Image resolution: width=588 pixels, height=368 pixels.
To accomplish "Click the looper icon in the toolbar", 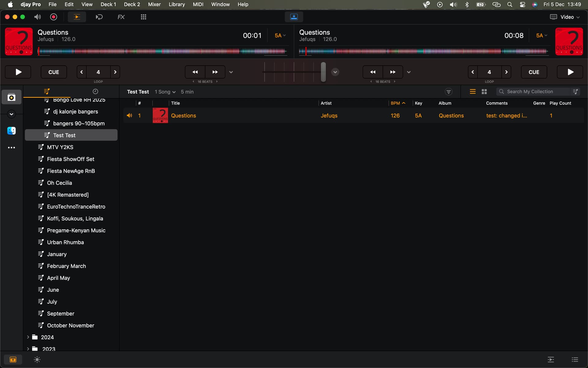I will pos(99,17).
